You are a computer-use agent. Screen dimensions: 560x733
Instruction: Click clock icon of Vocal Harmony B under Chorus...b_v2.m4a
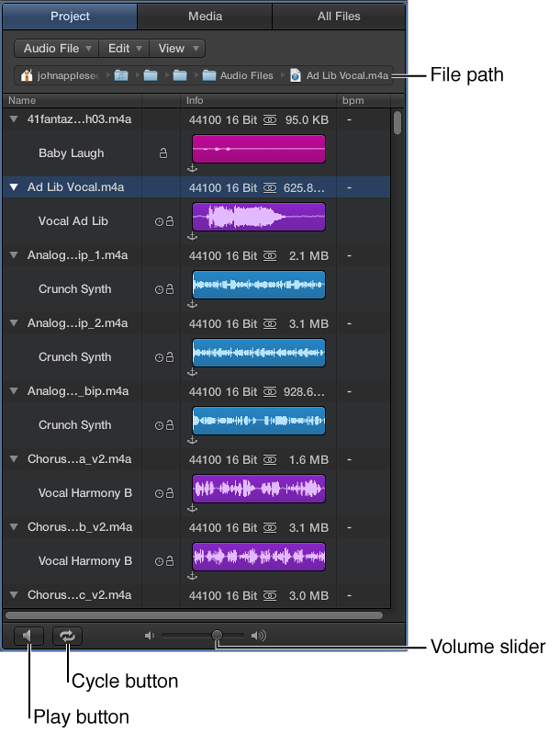click(x=159, y=561)
